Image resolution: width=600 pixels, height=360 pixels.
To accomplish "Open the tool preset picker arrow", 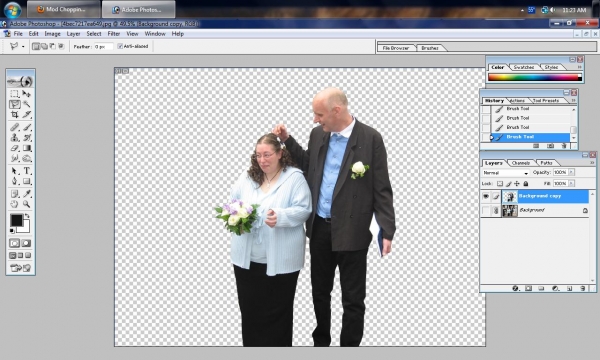I will click(23, 47).
